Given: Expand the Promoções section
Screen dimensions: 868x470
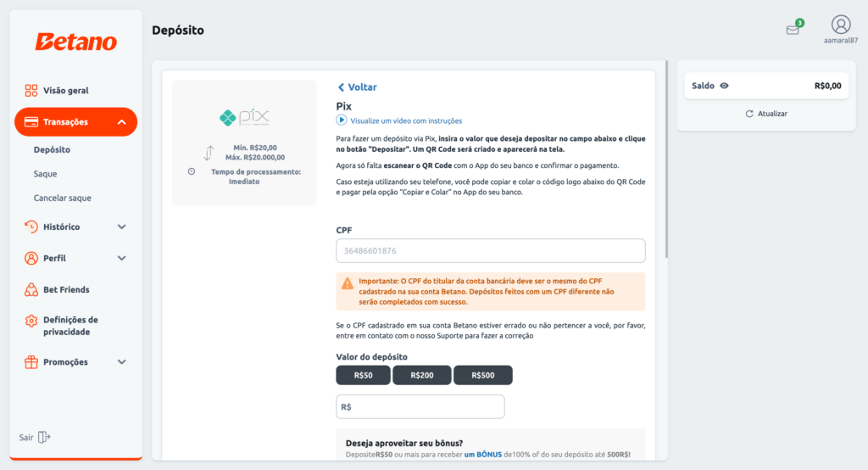Looking at the screenshot, I should click(x=122, y=362).
